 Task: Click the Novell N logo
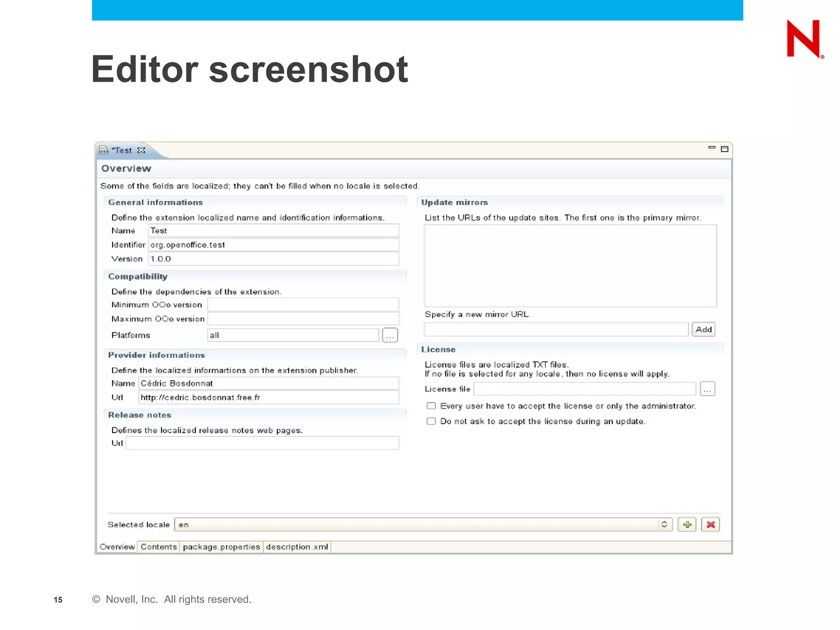click(805, 39)
